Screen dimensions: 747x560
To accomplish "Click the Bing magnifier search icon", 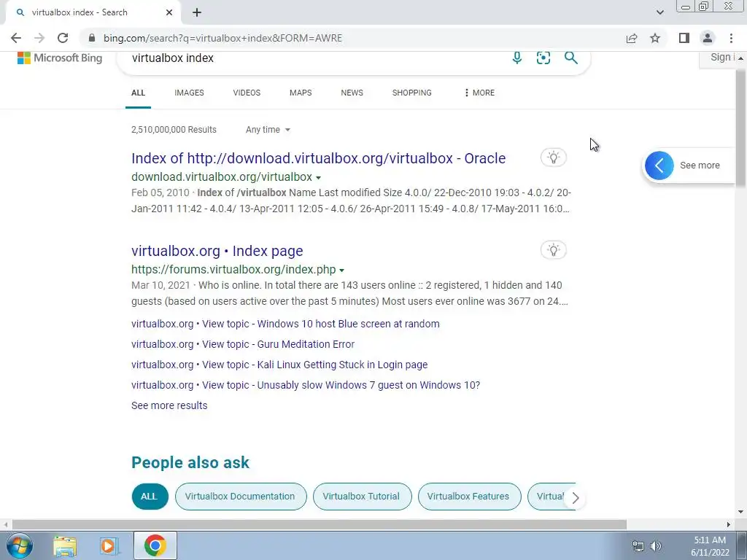I will tap(570, 58).
